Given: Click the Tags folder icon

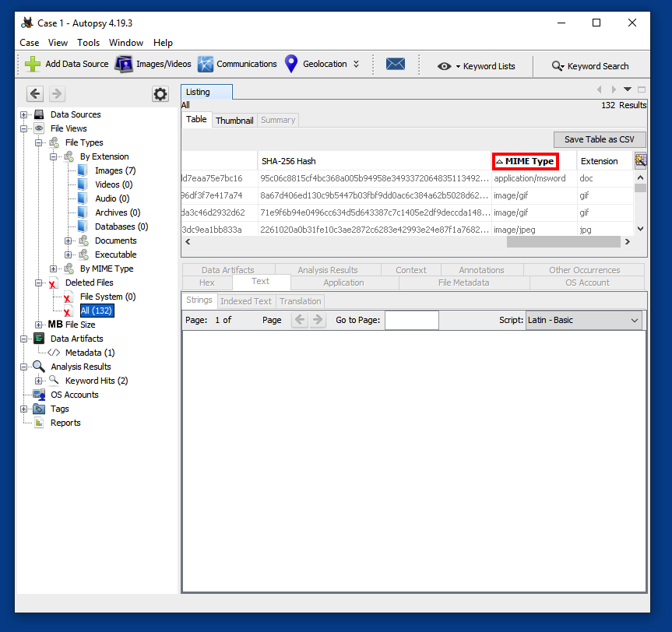Looking at the screenshot, I should 39,409.
